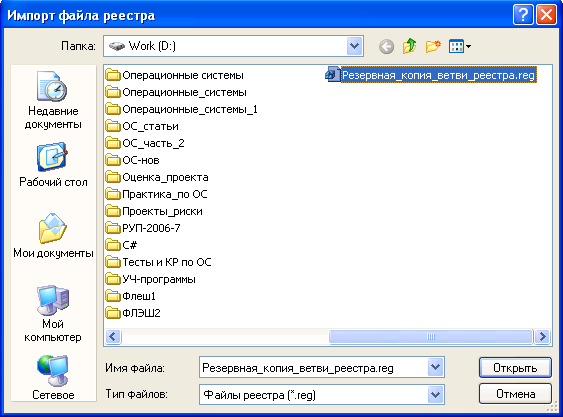Open the View menu icon dropdown
This screenshot has width=563, height=417.
click(x=460, y=47)
